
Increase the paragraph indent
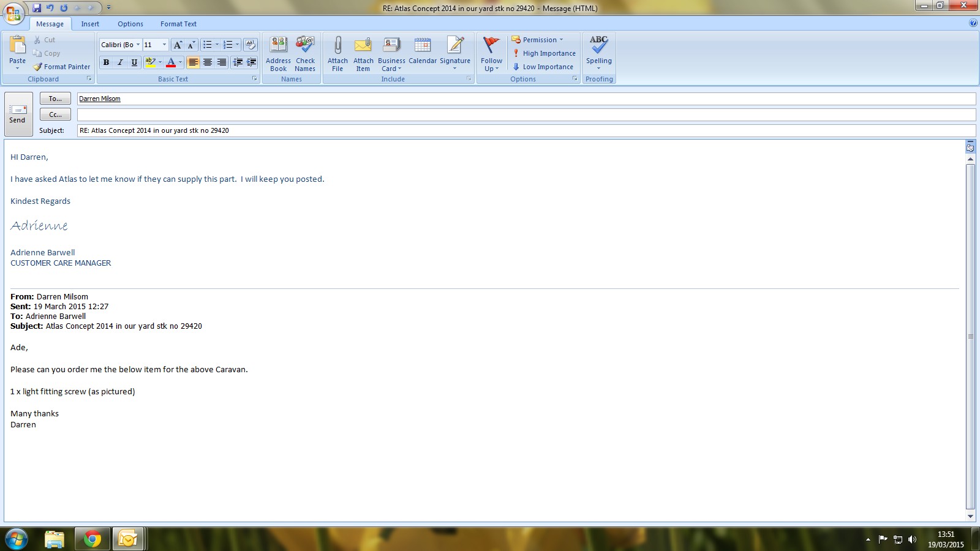click(x=251, y=62)
